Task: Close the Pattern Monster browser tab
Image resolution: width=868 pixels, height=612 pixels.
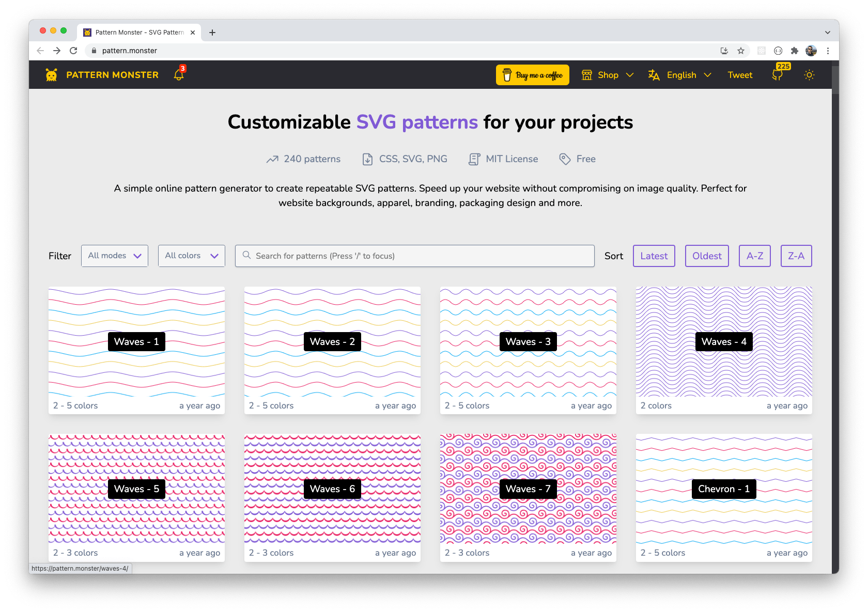Action: pyautogui.click(x=193, y=33)
